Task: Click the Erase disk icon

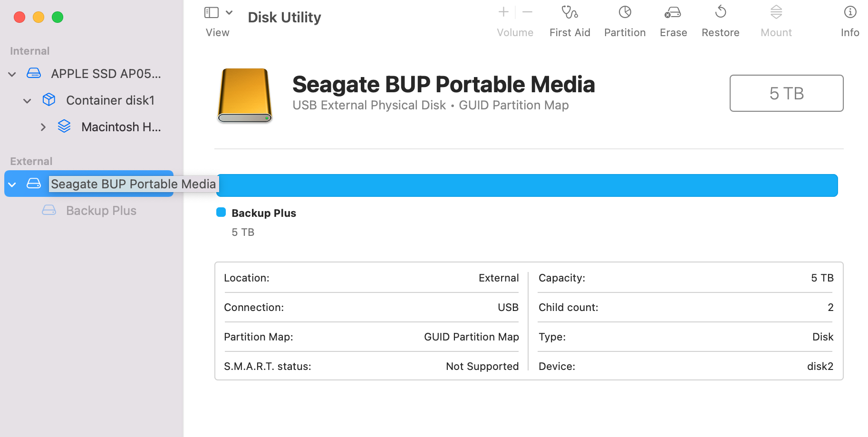Action: coord(673,12)
